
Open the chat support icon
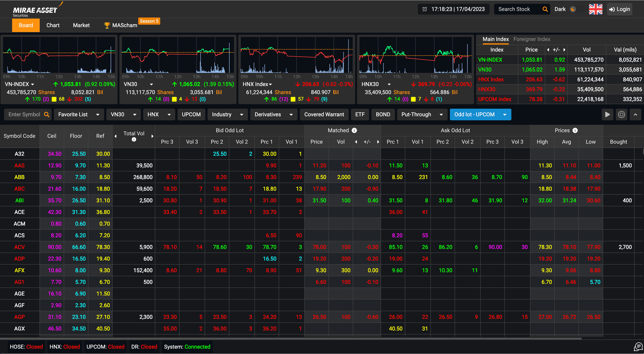click(x=638, y=347)
